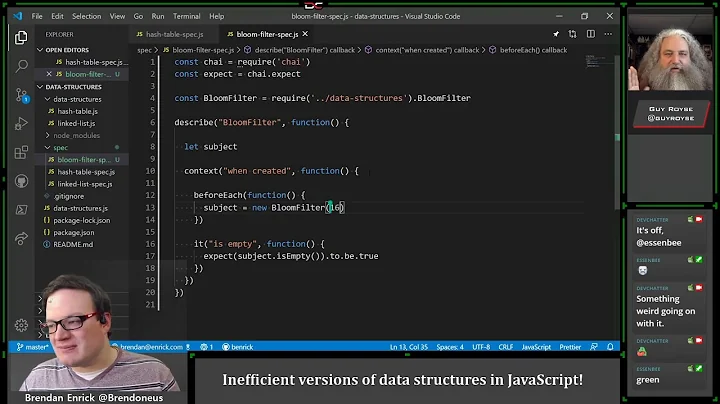The height and width of the screenshot is (404, 720).
Task: Open the Help menu
Action: tap(217, 16)
